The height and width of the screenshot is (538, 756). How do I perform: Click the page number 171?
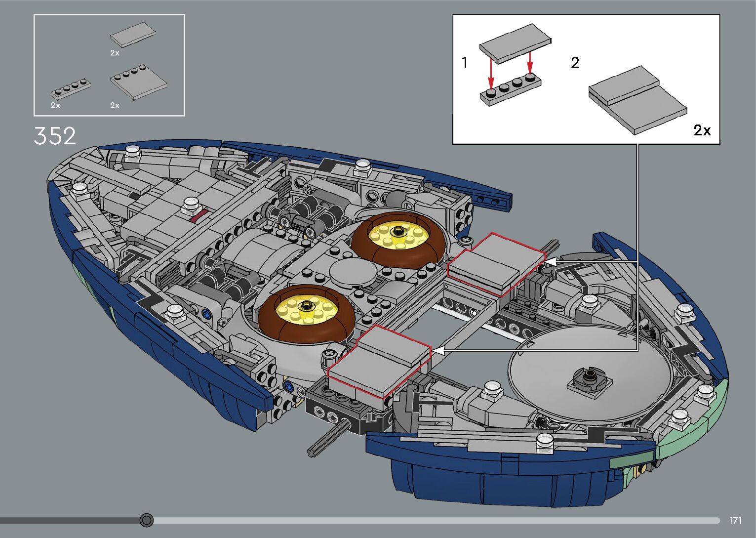coord(735,520)
